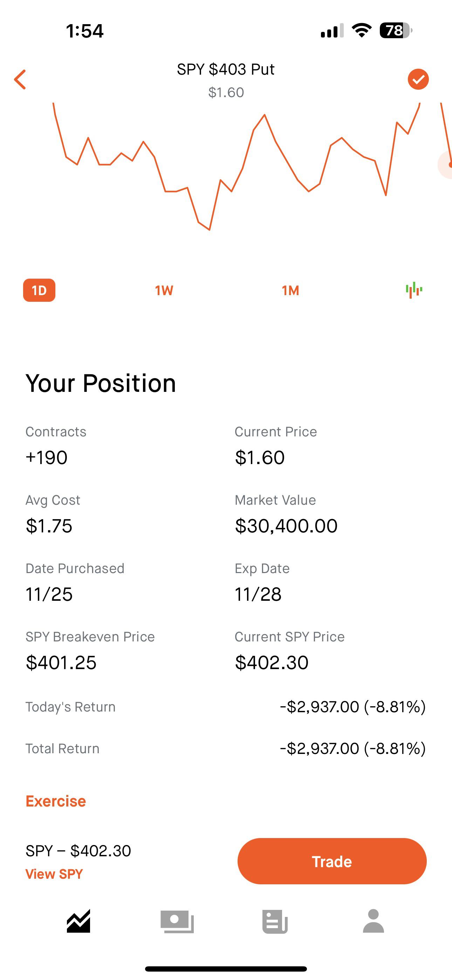
Task: Select the 1D chart range
Action: [39, 290]
